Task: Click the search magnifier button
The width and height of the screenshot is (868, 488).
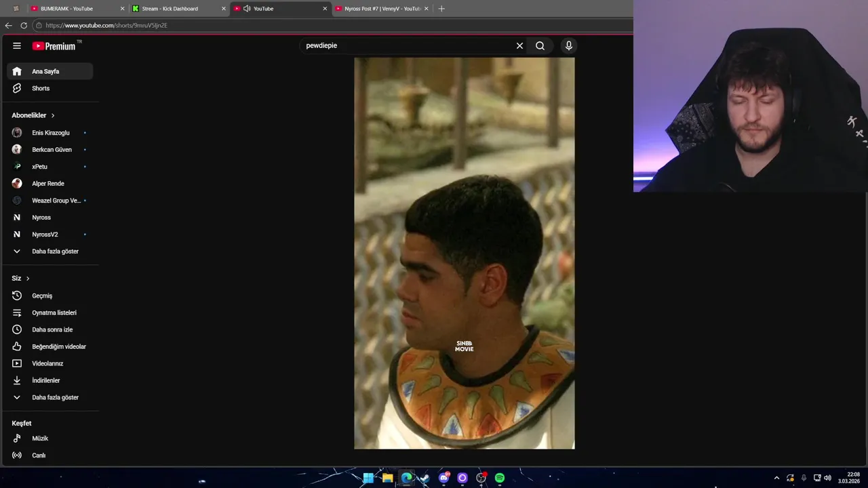Action: (x=540, y=45)
